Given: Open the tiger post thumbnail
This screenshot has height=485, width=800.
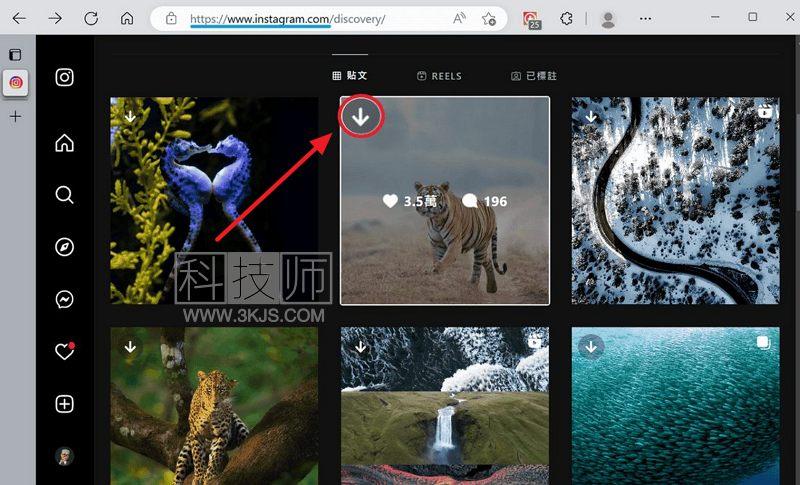Looking at the screenshot, I should [x=445, y=200].
